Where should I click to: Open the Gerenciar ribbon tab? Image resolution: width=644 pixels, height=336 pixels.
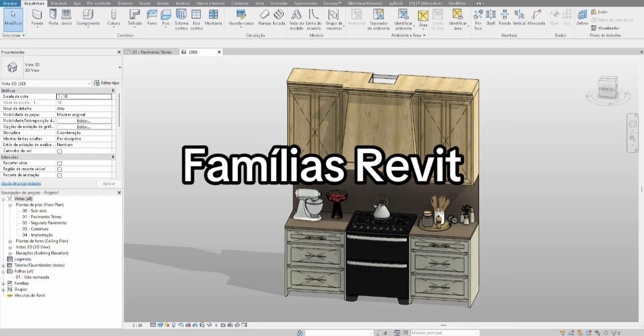pos(279,3)
